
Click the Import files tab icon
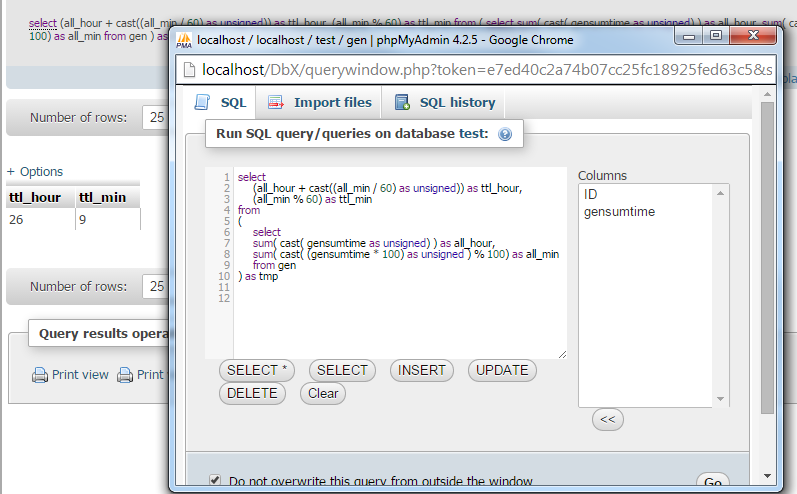[274, 102]
